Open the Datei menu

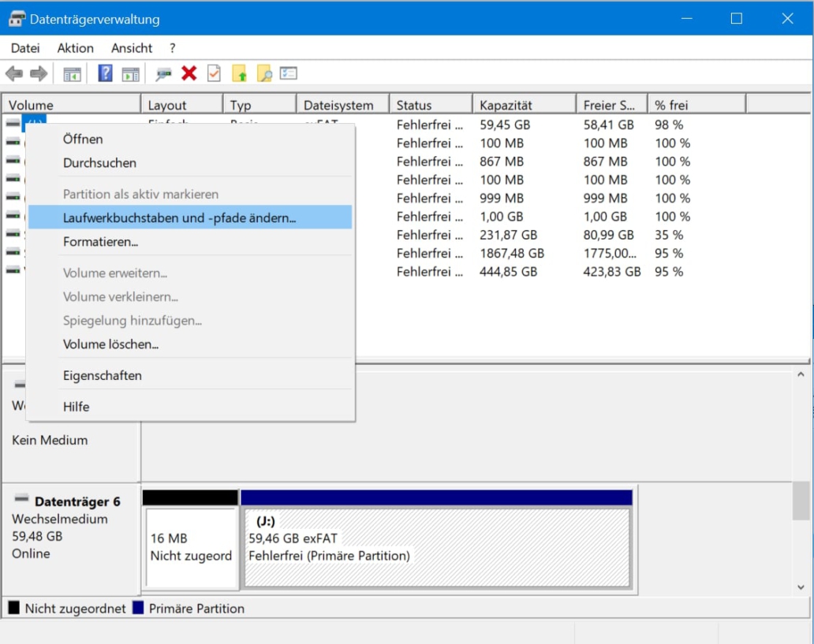coord(25,48)
